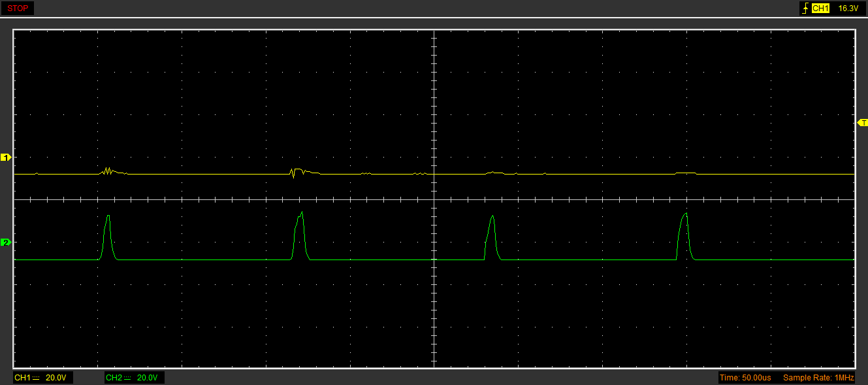This screenshot has width=868, height=385.
Task: Click the CH2 DC coupling symbol
Action: 127,378
